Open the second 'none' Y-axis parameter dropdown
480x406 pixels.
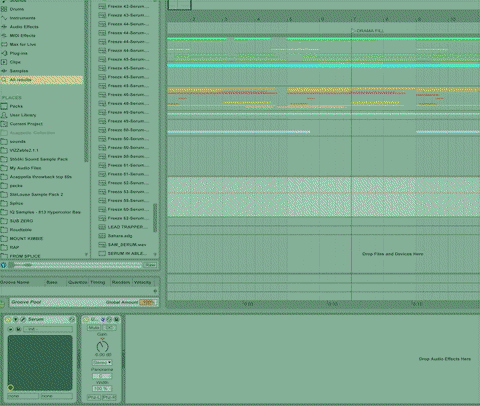click(57, 396)
